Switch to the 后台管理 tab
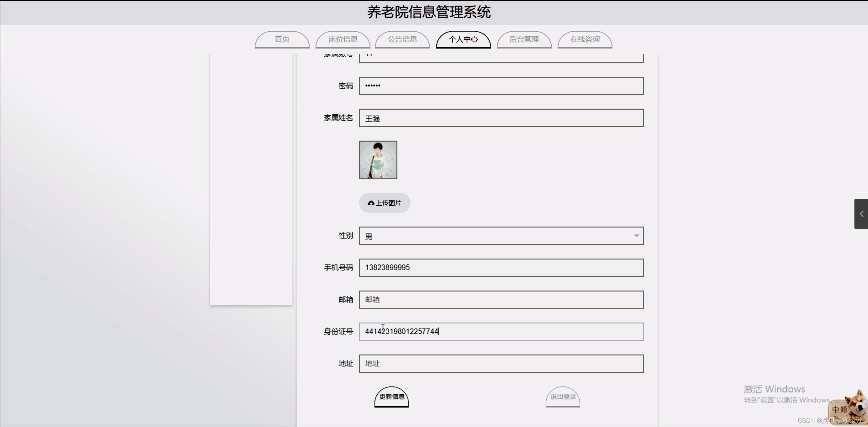The width and height of the screenshot is (868, 427). point(524,40)
